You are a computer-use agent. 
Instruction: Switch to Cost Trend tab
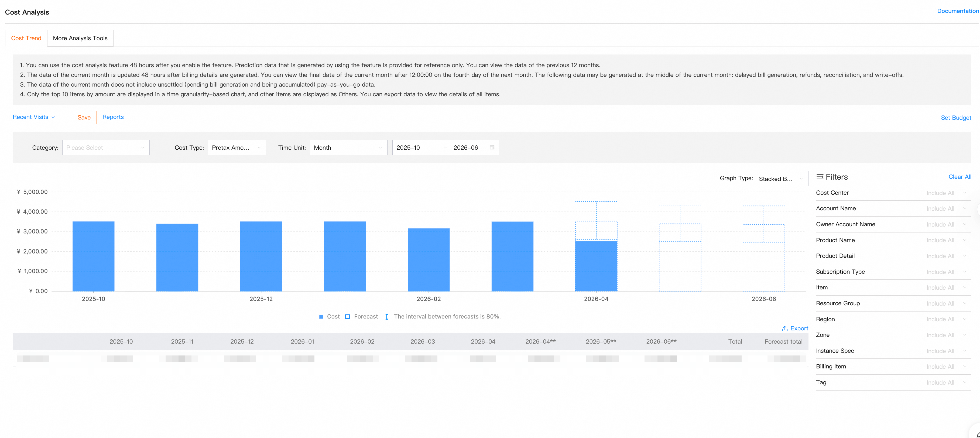pyautogui.click(x=26, y=38)
